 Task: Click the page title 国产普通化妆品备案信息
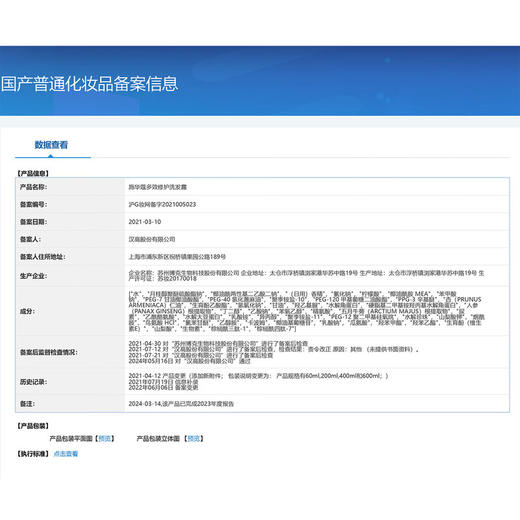tap(90, 84)
